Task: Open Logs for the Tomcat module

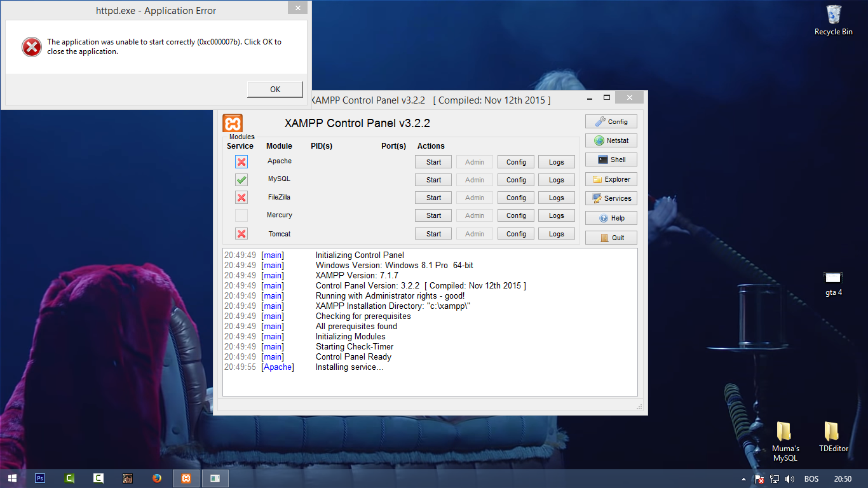Action: tap(557, 234)
